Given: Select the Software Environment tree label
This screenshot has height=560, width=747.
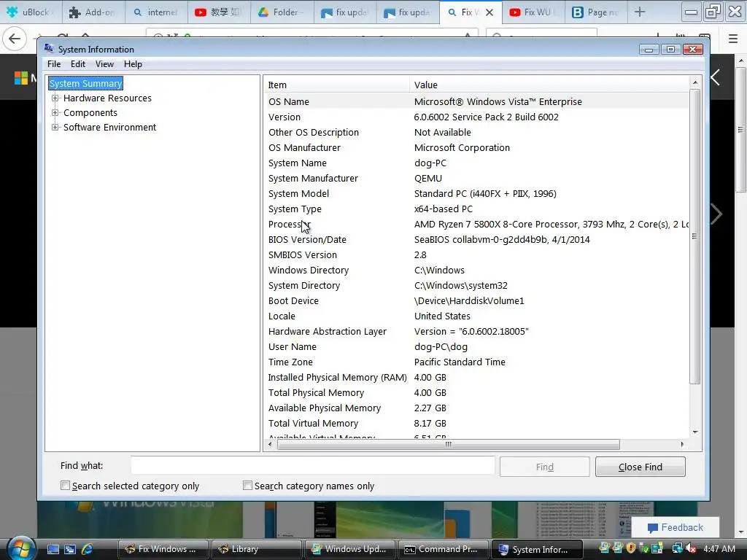Looking at the screenshot, I should pyautogui.click(x=109, y=127).
